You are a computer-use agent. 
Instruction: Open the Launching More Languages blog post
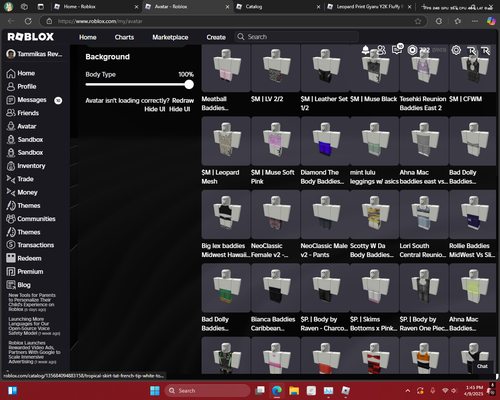[x=34, y=326]
